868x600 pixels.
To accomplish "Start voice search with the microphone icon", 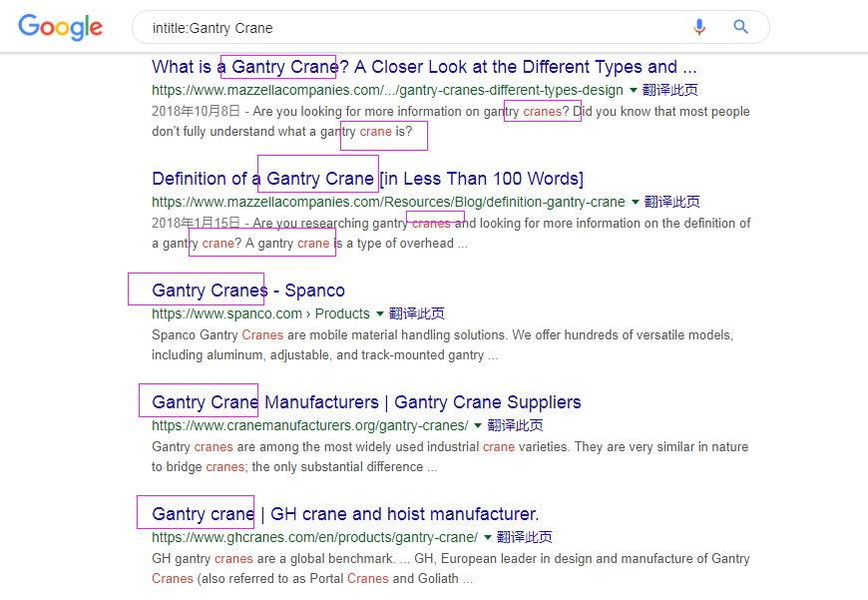I will coord(699,27).
